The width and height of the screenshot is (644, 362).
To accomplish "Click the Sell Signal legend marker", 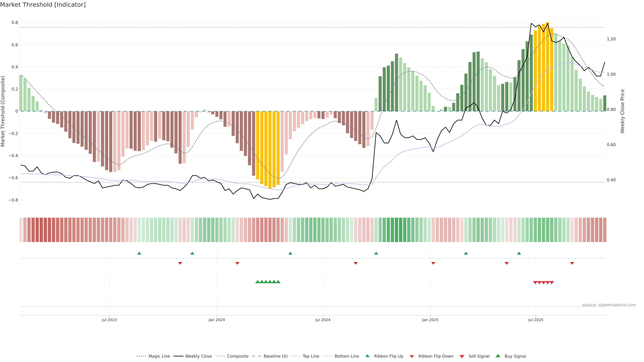I will 462,356.
